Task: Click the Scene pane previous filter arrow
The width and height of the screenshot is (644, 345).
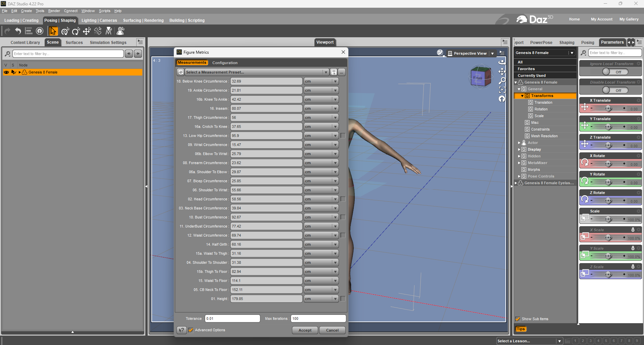Action: (x=129, y=54)
